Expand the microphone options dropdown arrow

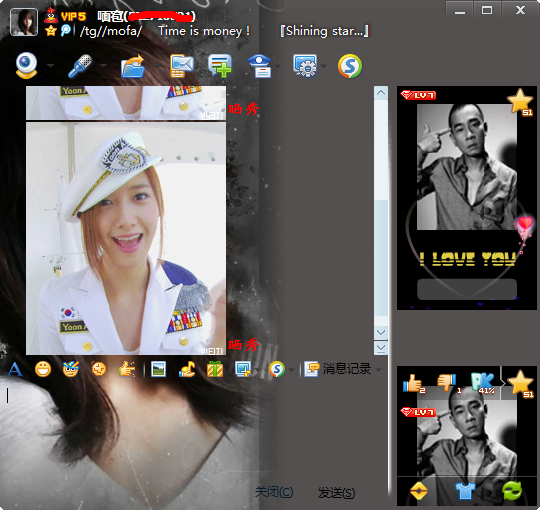click(103, 65)
